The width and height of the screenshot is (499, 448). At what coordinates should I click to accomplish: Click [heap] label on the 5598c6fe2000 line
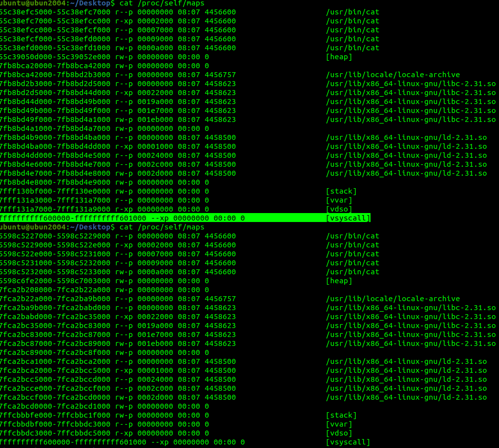point(339,281)
